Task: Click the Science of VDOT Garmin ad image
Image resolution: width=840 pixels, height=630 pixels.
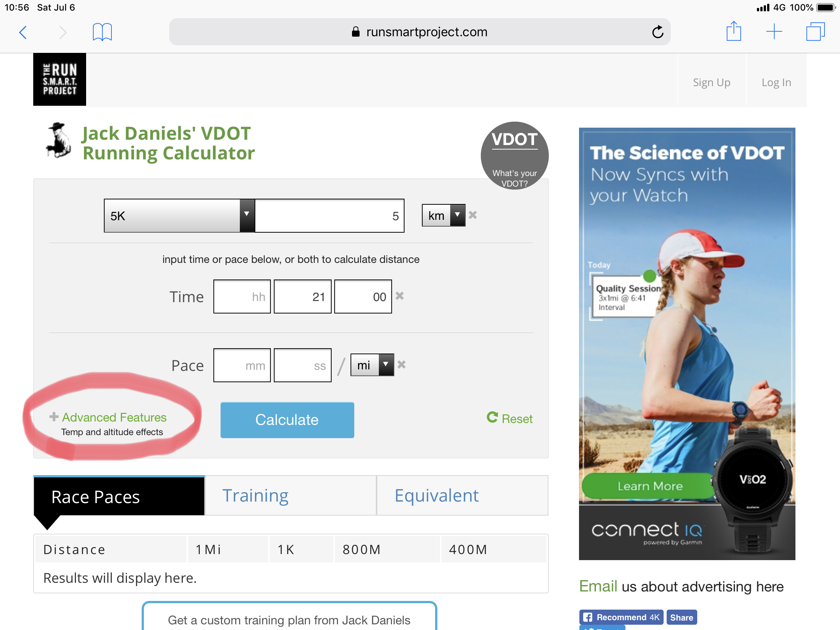Action: (x=687, y=344)
